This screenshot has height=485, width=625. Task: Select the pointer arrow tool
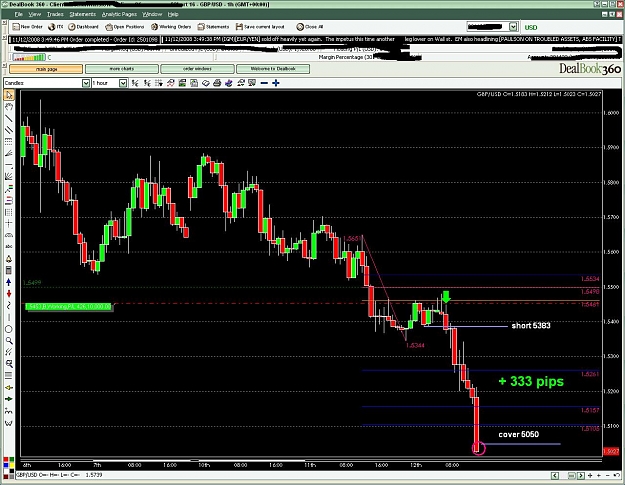coord(9,95)
